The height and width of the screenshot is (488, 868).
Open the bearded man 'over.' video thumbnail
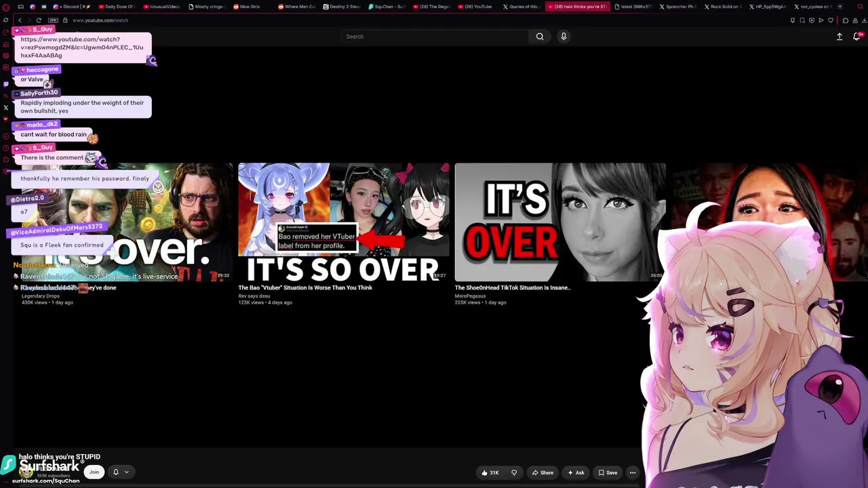[x=127, y=222]
